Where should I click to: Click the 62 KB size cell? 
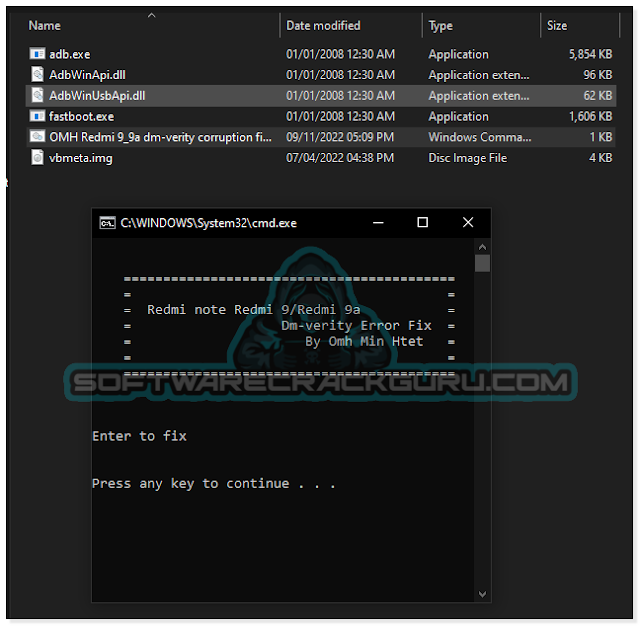click(598, 95)
